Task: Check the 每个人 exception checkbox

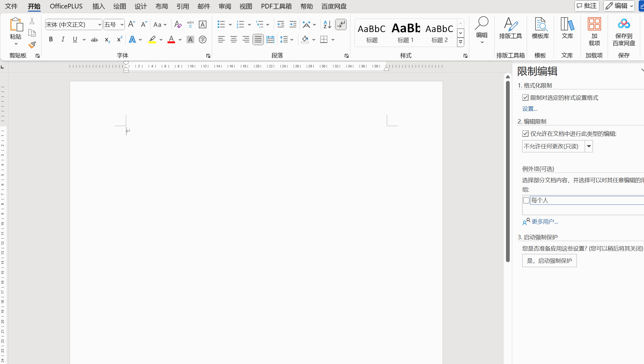Action: (x=526, y=200)
